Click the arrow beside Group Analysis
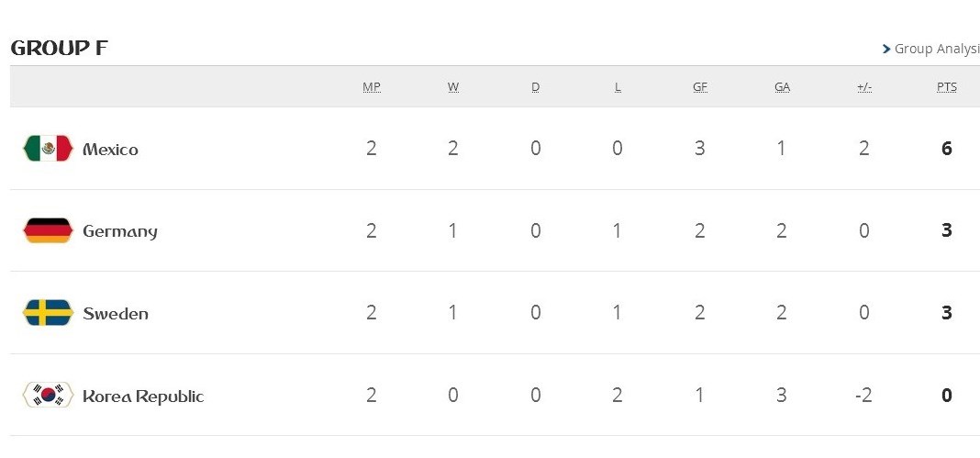This screenshot has width=980, height=458. (x=886, y=49)
